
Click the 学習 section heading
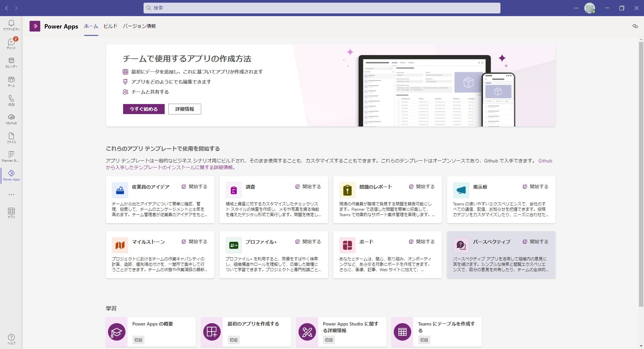pyautogui.click(x=111, y=308)
